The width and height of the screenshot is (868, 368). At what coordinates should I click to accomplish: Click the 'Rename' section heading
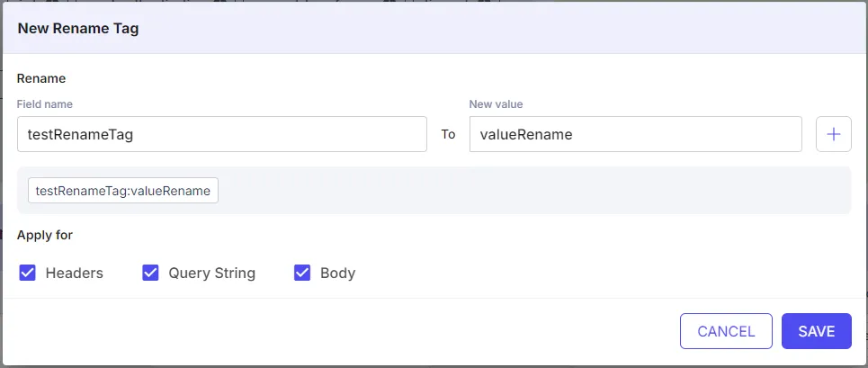(41, 78)
